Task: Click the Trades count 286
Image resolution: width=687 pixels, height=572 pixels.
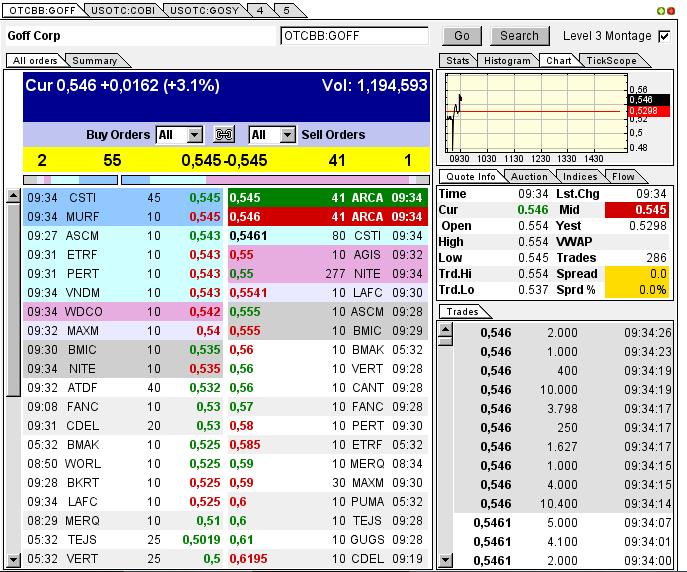Action: click(x=656, y=258)
